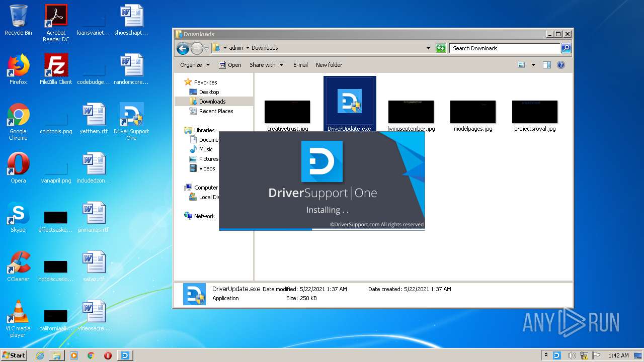This screenshot has height=362, width=644.
Task: Launch FileZilla Client shortcut
Action: click(x=56, y=69)
